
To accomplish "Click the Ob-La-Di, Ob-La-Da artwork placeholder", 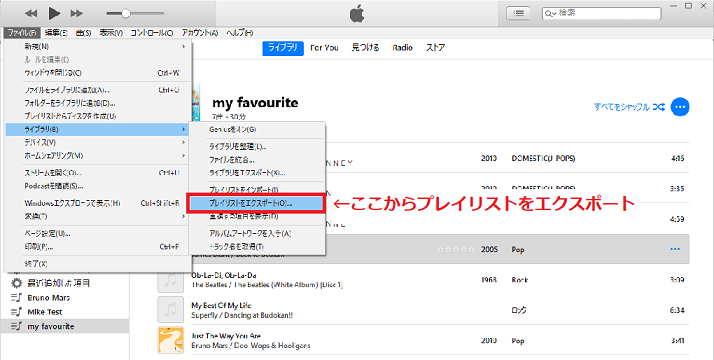I will tap(171, 280).
